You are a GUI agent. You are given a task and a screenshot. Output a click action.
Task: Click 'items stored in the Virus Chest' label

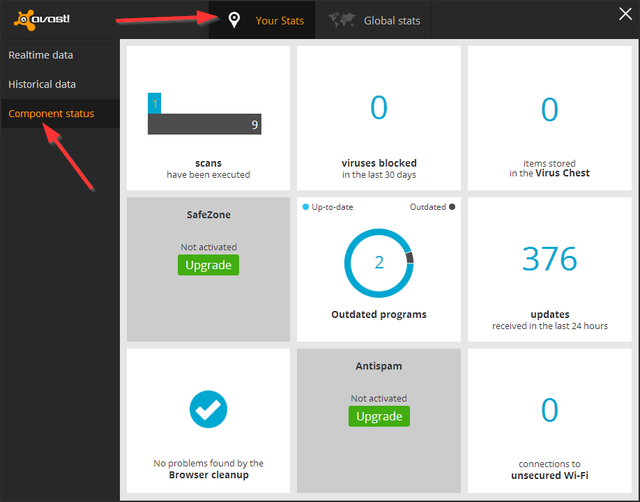549,168
